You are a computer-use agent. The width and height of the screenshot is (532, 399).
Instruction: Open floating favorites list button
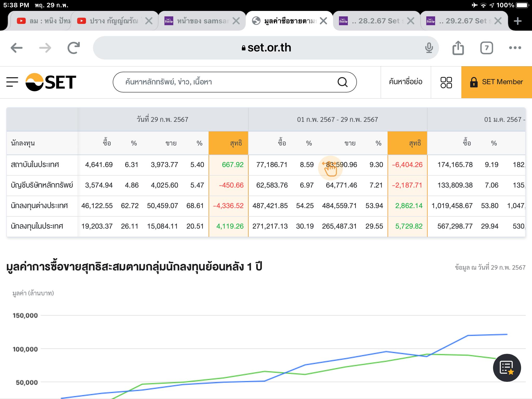pos(507,368)
